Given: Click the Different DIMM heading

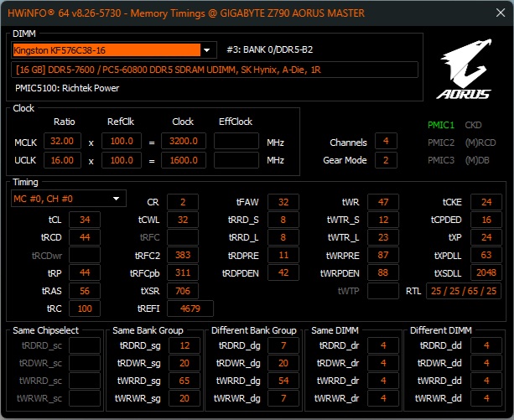Looking at the screenshot, I should 441,330.
